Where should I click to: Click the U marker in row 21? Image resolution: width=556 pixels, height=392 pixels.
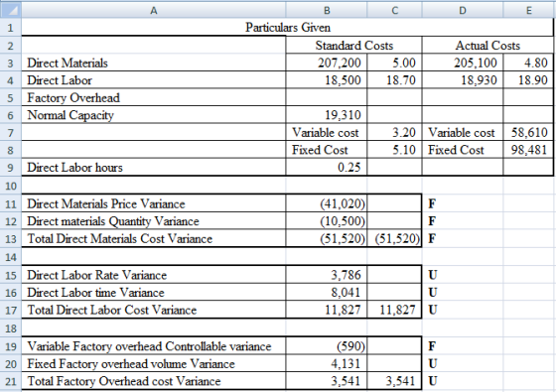coord(433,381)
